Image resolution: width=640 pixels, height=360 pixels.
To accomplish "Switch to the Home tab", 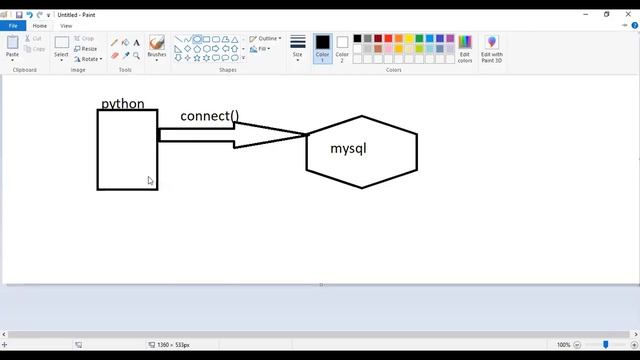I will tap(40, 26).
